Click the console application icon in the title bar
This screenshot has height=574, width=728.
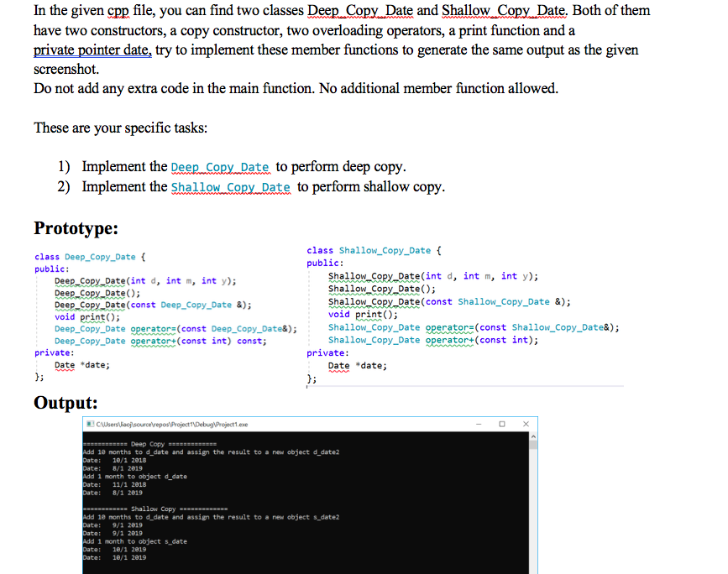click(90, 425)
